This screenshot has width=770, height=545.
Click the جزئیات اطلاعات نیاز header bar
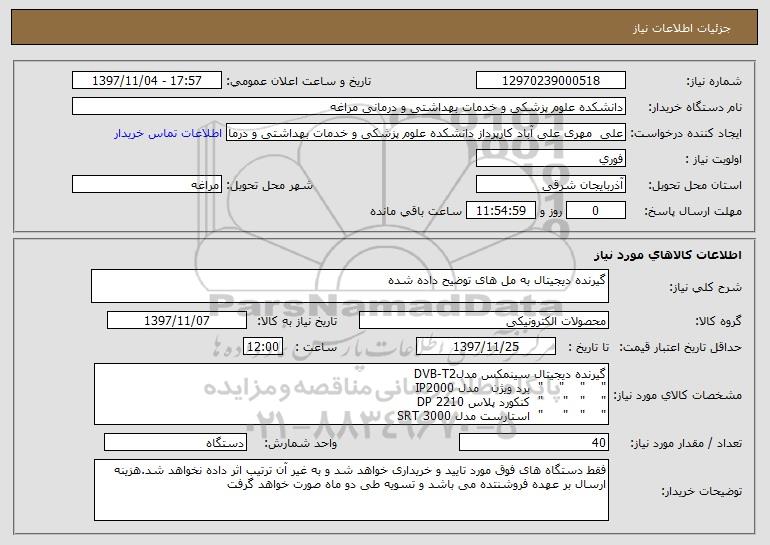coord(385,27)
